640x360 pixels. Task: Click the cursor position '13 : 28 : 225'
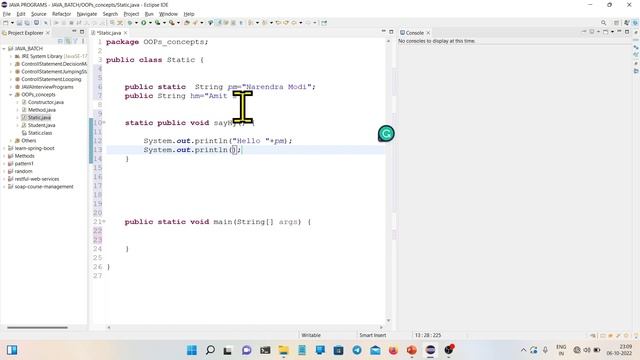point(428,335)
